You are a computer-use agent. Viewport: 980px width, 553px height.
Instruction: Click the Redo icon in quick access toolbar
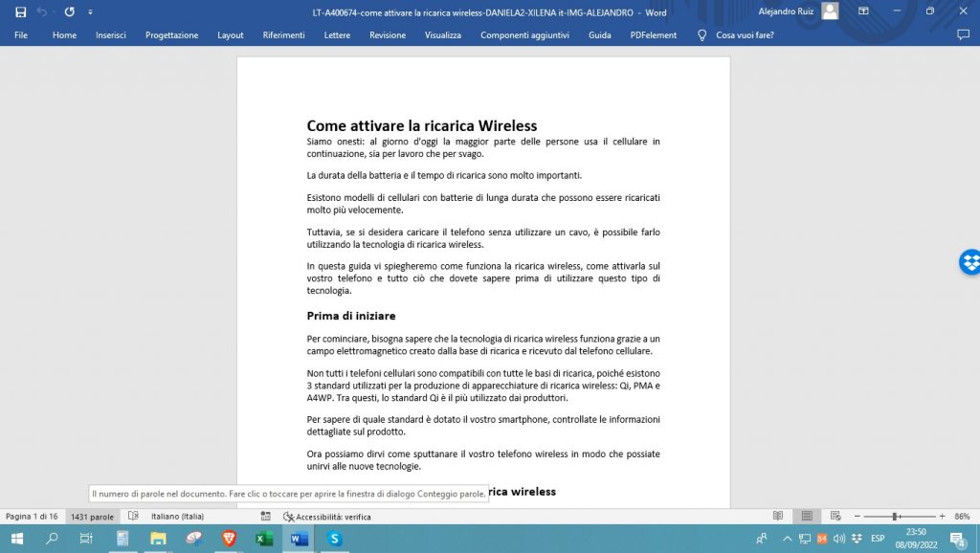tap(69, 12)
